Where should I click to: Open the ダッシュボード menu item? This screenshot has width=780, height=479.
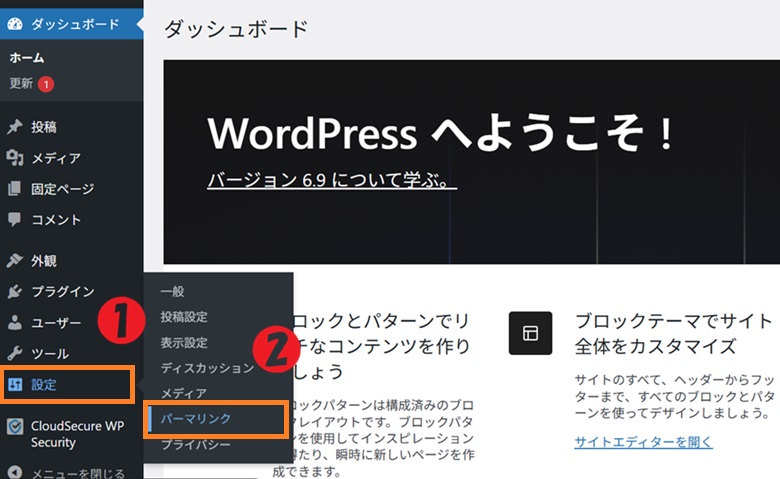point(71,24)
